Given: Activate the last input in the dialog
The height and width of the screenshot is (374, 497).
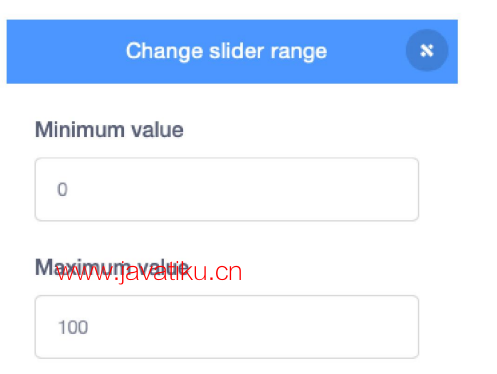Looking at the screenshot, I should coord(227,327).
